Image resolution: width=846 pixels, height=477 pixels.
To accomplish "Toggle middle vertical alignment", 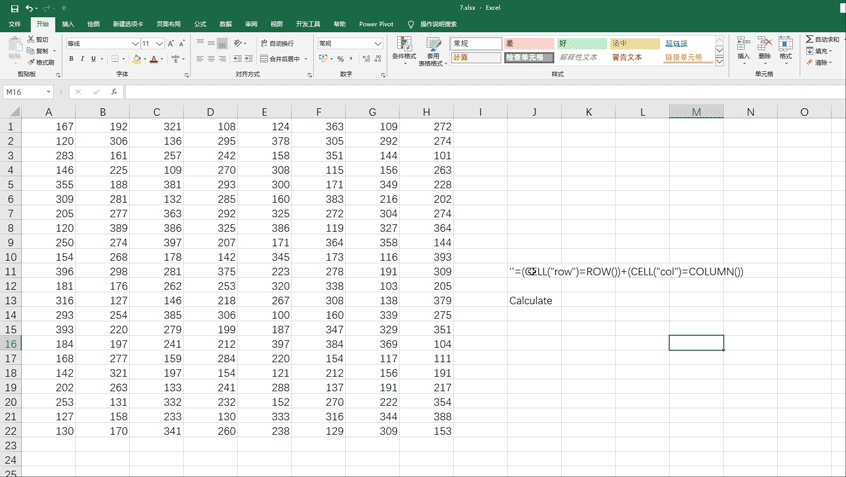I will (x=211, y=43).
